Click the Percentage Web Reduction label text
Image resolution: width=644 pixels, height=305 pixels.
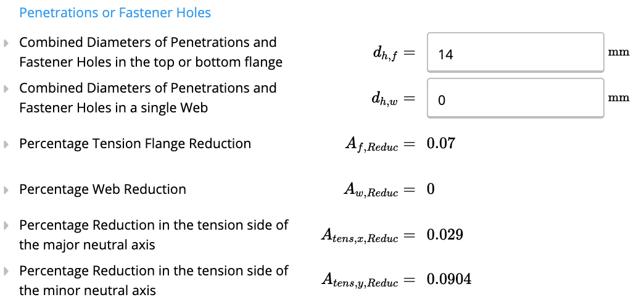click(x=102, y=190)
